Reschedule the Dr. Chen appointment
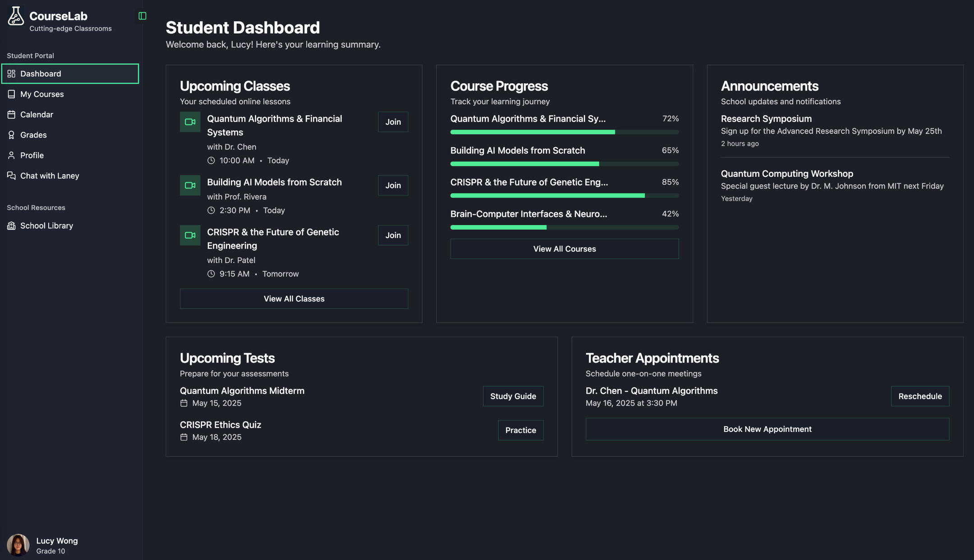This screenshot has height=560, width=974. click(x=919, y=396)
